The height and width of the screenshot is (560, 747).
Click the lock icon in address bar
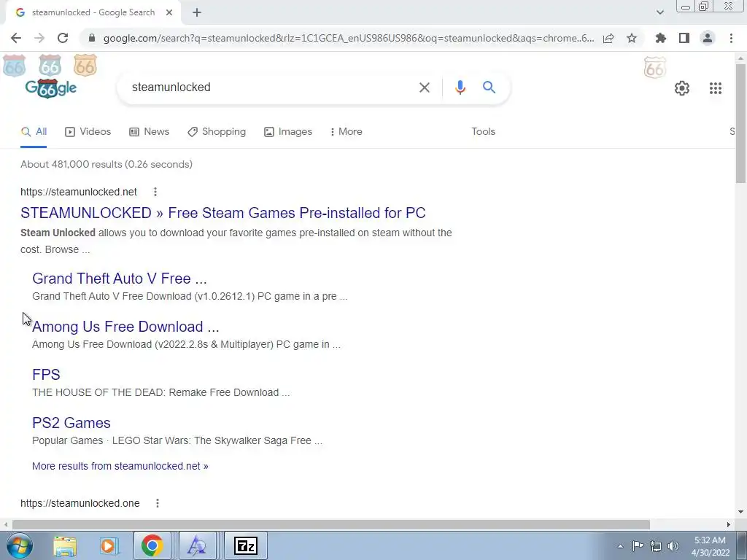[92, 38]
